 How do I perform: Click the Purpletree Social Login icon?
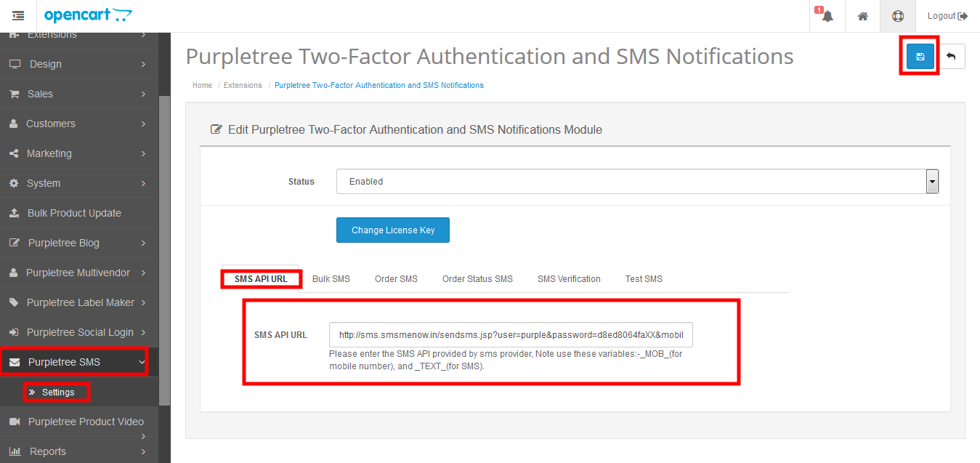14,332
